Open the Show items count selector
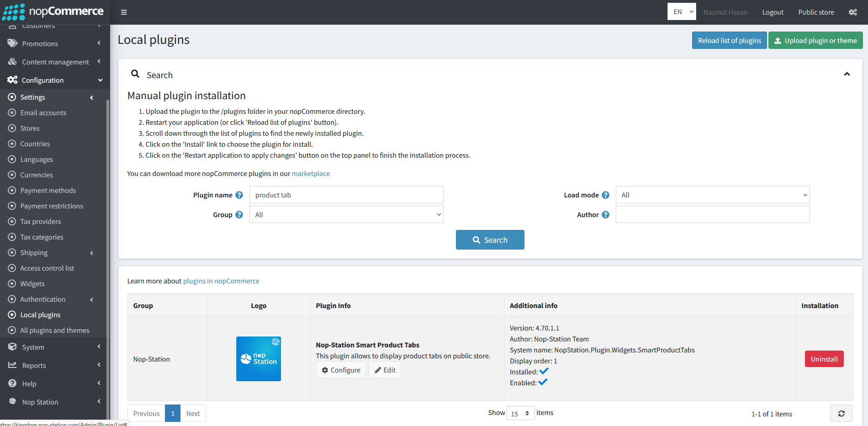Image resolution: width=868 pixels, height=426 pixels. (520, 413)
